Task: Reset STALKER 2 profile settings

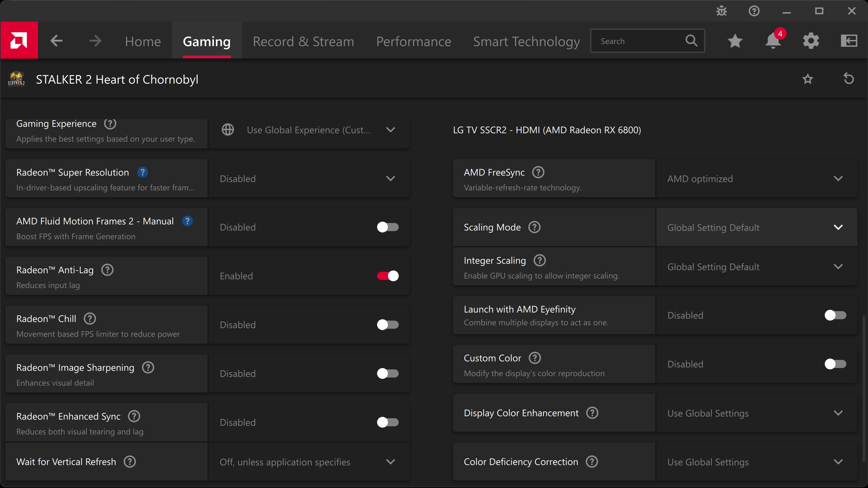Action: point(849,79)
